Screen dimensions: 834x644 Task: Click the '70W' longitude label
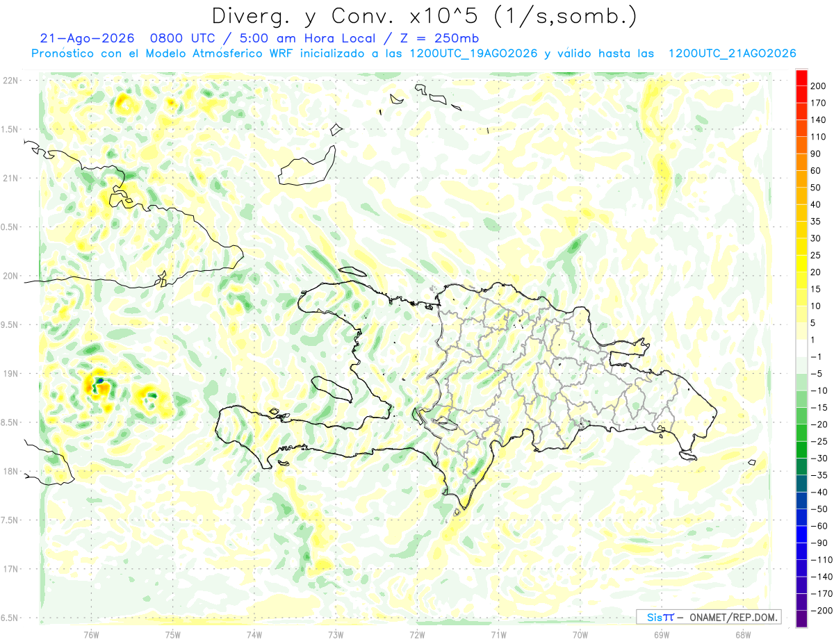point(580,634)
